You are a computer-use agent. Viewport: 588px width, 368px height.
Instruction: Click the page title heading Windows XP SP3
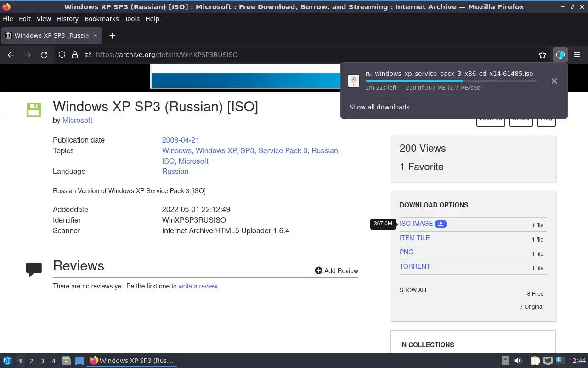tap(155, 107)
